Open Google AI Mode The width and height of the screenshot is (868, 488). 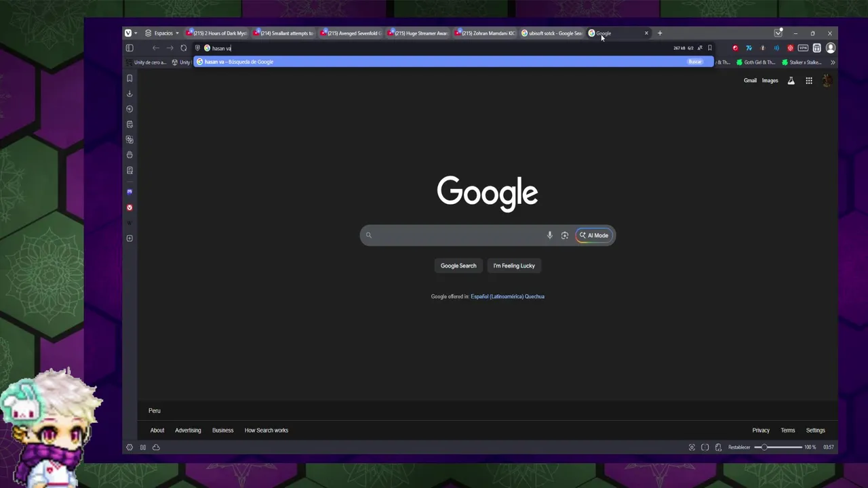tap(594, 235)
